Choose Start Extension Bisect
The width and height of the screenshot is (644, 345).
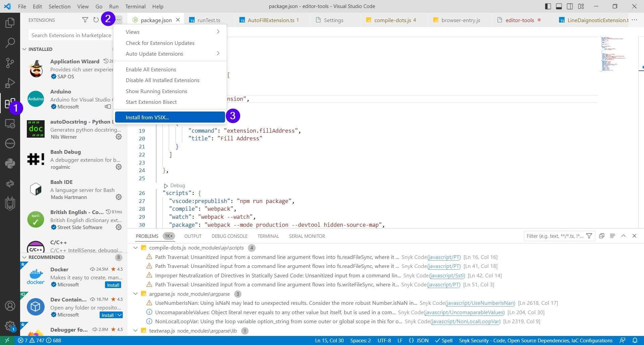tap(170, 102)
